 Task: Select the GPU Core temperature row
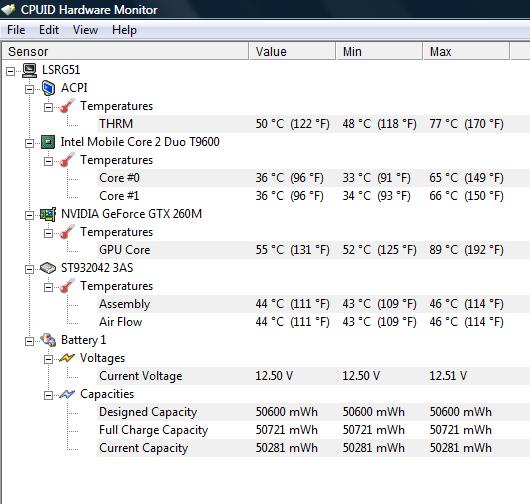pyautogui.click(x=313, y=250)
